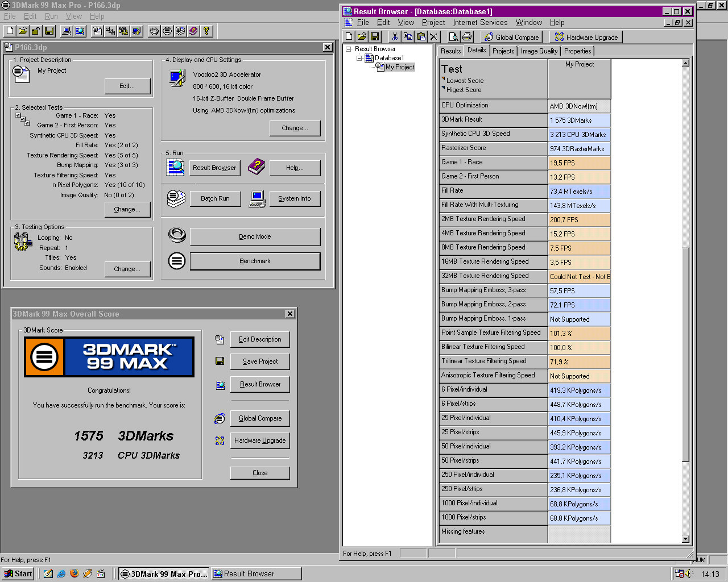Viewport: 728px width, 582px height.
Task: Click Global Compare button in Result Browser toolbar
Action: click(511, 38)
